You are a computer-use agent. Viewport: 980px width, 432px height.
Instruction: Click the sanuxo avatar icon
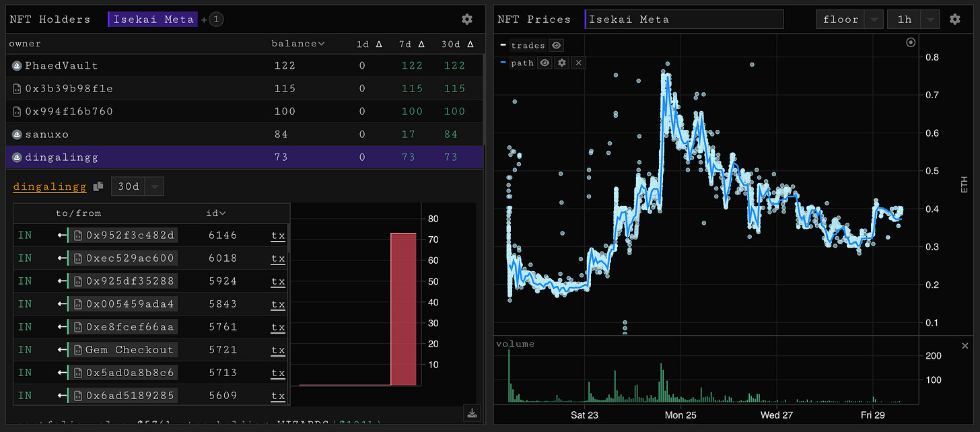17,135
